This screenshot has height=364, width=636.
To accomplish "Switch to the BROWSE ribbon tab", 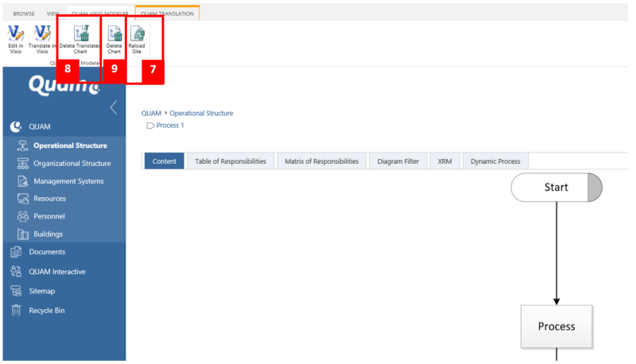I will pyautogui.click(x=24, y=14).
